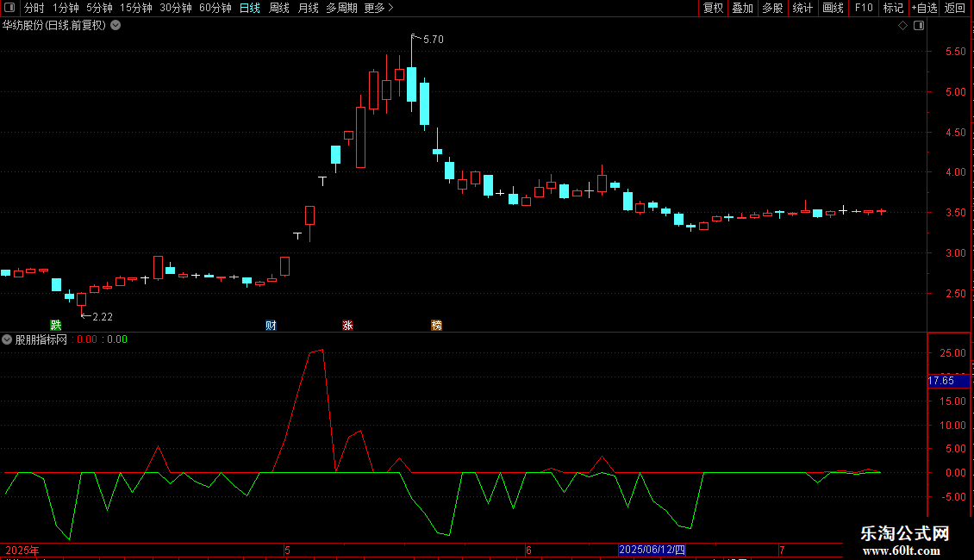
Task: Click the 叠加 overlay button
Action: tap(742, 8)
